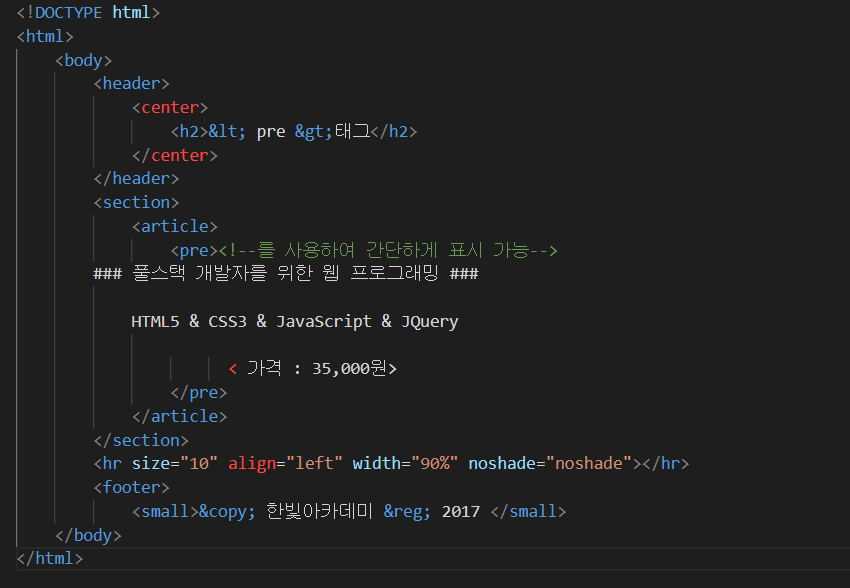Click the &gt; entity in the h2 line
The height and width of the screenshot is (588, 850).
click(x=313, y=132)
